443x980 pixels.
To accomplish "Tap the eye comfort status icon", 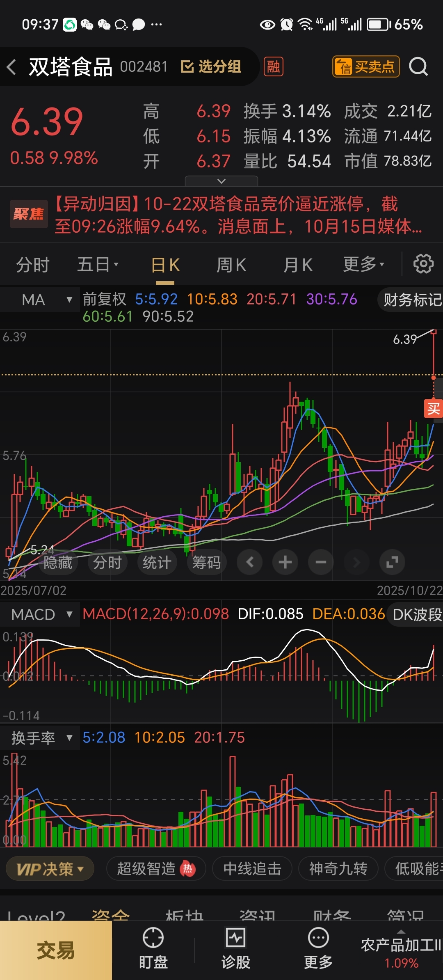I will (267, 25).
